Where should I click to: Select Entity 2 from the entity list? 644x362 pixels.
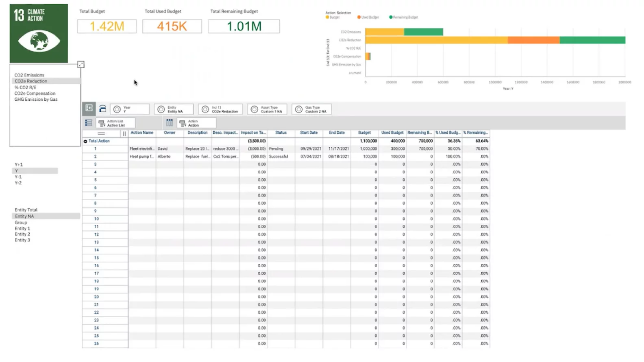(x=22, y=234)
